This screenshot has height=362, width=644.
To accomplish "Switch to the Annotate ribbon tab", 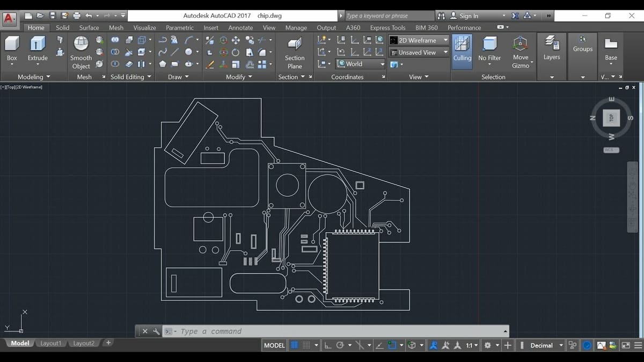I will [240, 27].
